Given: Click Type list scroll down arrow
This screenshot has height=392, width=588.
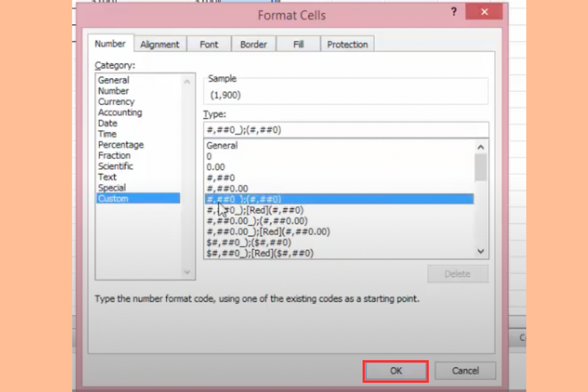Looking at the screenshot, I should click(481, 252).
